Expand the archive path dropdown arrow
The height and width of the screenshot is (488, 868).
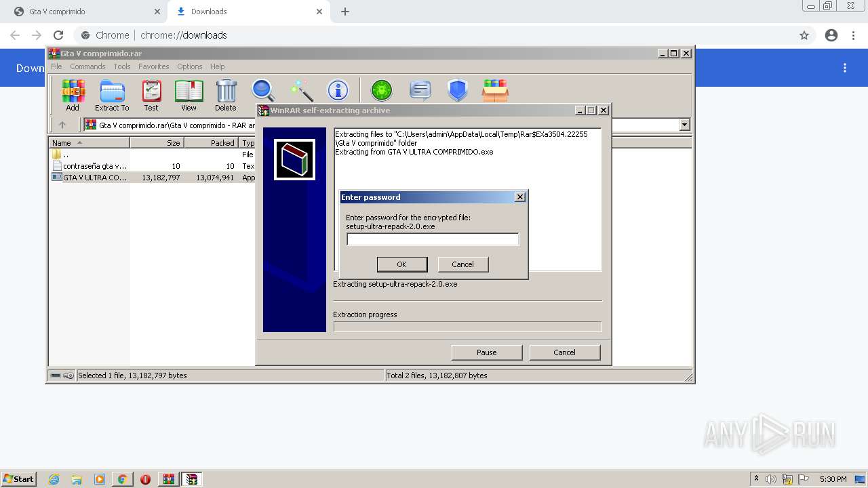[x=684, y=125]
